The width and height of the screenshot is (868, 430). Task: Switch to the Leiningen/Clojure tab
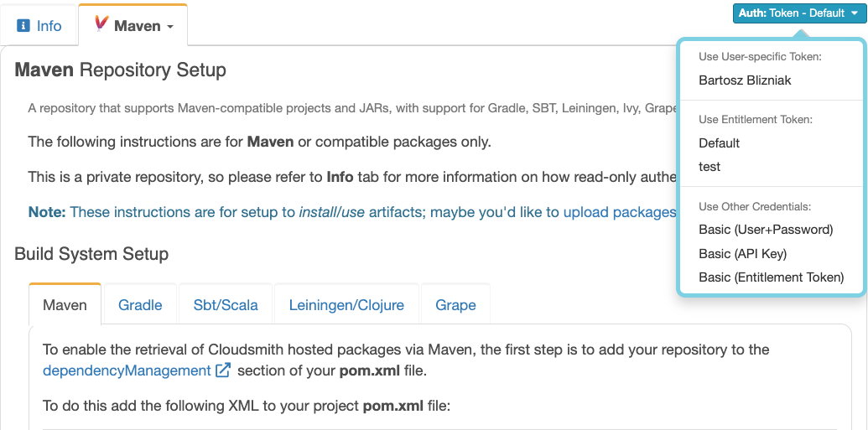(346, 305)
